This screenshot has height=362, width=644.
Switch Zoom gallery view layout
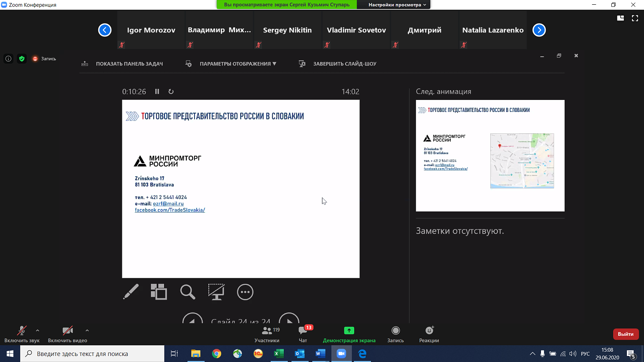tap(620, 18)
